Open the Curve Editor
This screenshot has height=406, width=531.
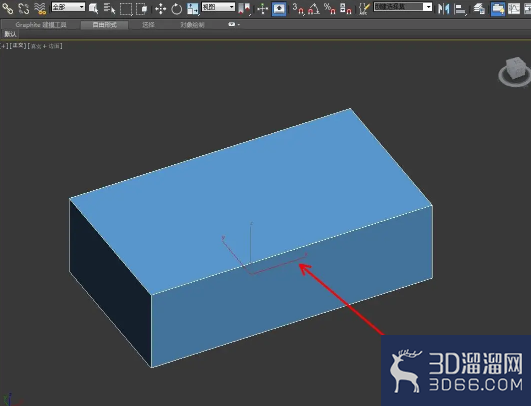coord(514,9)
